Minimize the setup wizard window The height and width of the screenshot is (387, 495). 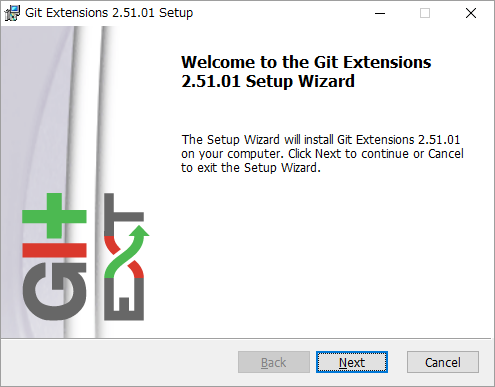[380, 13]
